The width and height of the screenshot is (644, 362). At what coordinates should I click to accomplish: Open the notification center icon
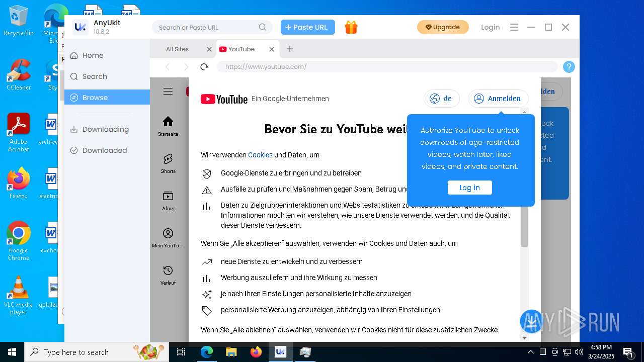(x=628, y=352)
